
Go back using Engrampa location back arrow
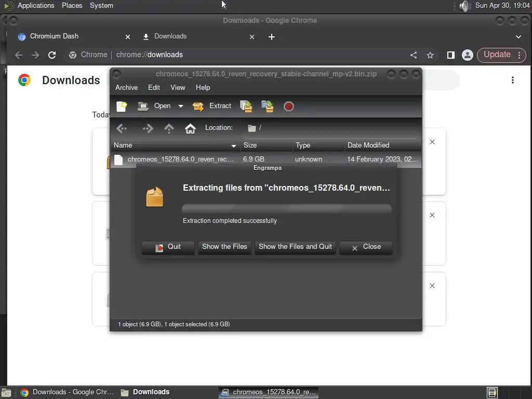122,128
